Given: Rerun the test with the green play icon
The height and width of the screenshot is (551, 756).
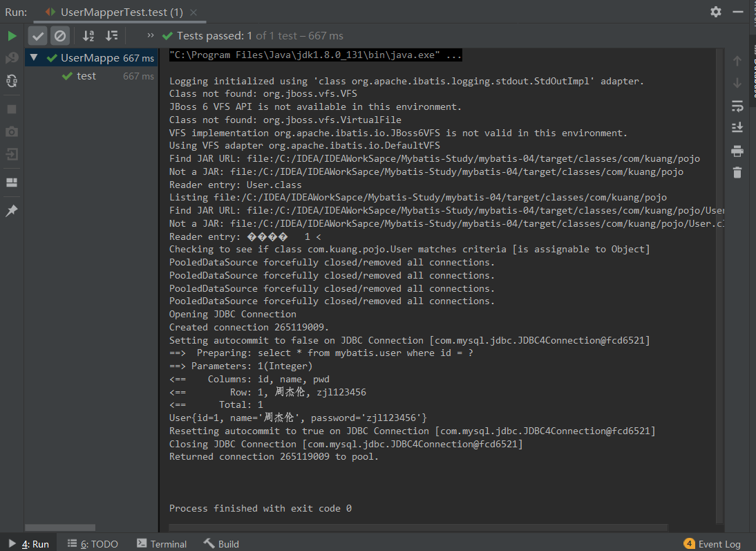Looking at the screenshot, I should [12, 36].
